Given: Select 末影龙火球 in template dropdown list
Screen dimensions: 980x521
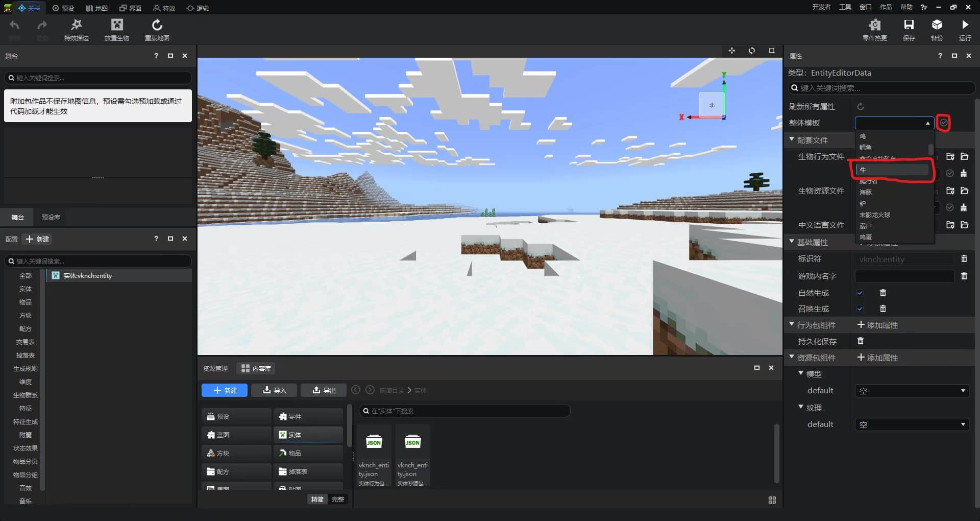Looking at the screenshot, I should click(892, 215).
